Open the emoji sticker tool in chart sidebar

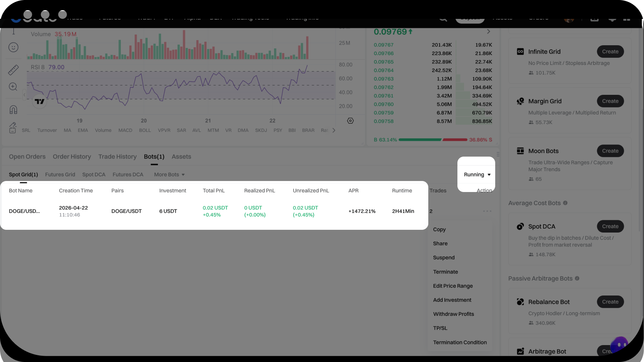tap(13, 48)
